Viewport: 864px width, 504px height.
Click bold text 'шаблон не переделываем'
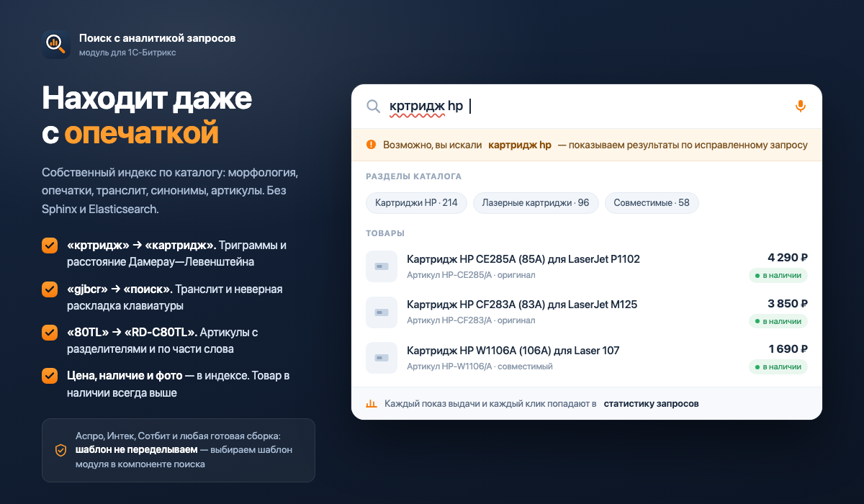click(136, 450)
